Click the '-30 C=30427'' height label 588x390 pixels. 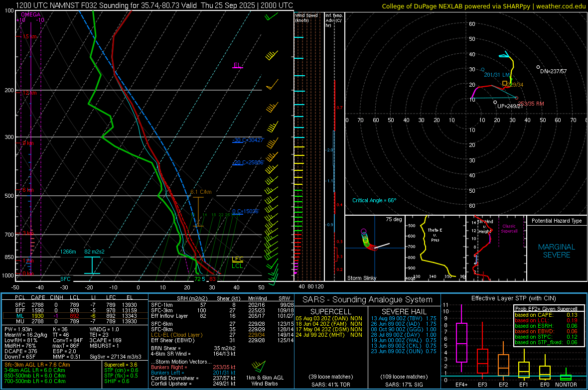click(248, 140)
